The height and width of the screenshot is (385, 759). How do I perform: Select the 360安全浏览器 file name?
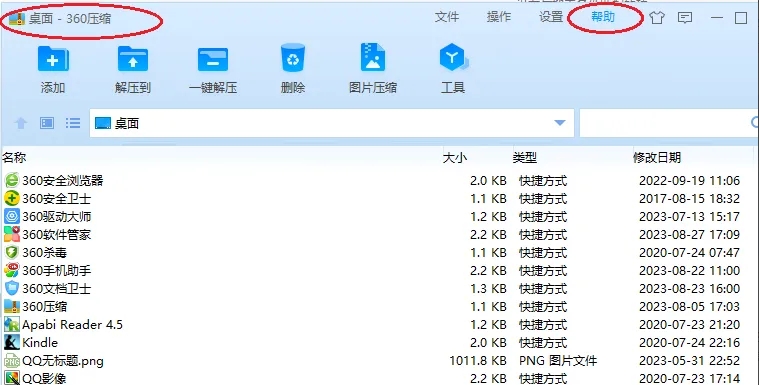pos(63,181)
